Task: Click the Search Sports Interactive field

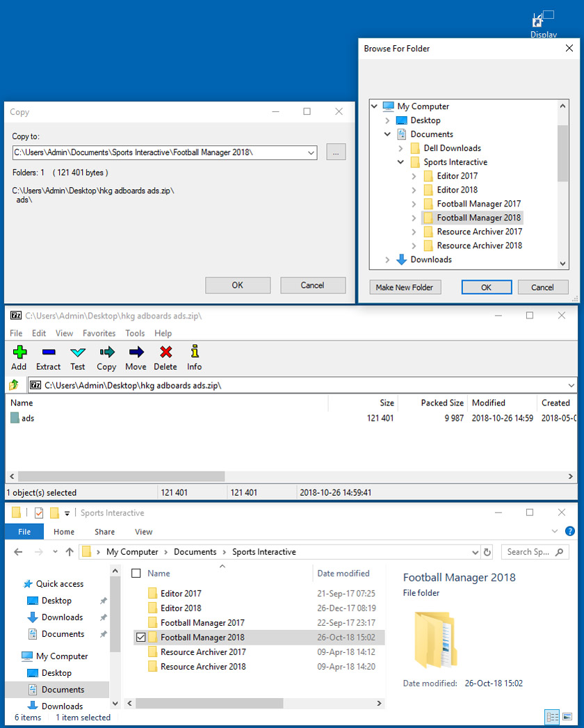Action: click(x=528, y=552)
